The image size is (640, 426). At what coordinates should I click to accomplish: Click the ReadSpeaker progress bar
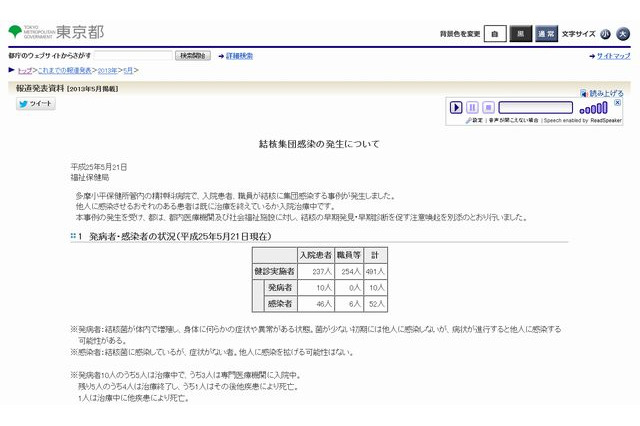tap(536, 107)
